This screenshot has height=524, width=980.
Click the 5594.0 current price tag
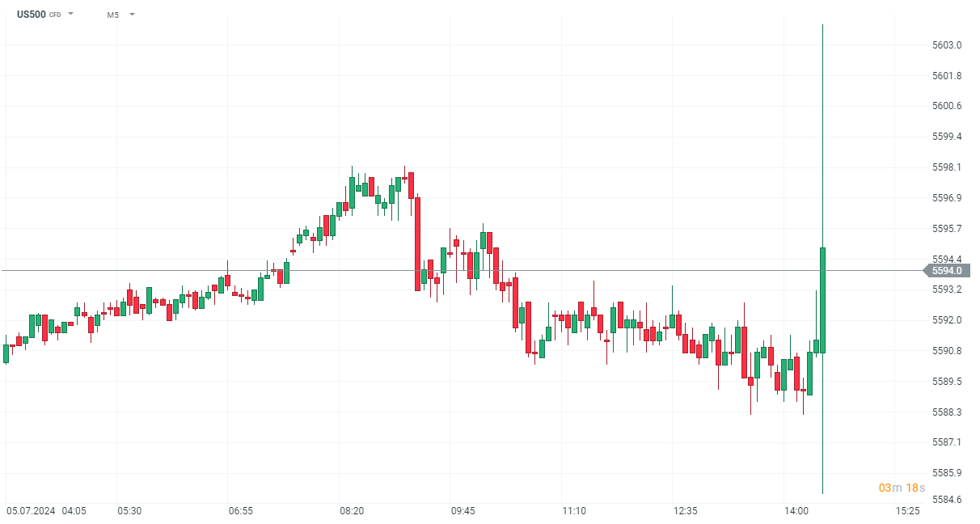947,271
